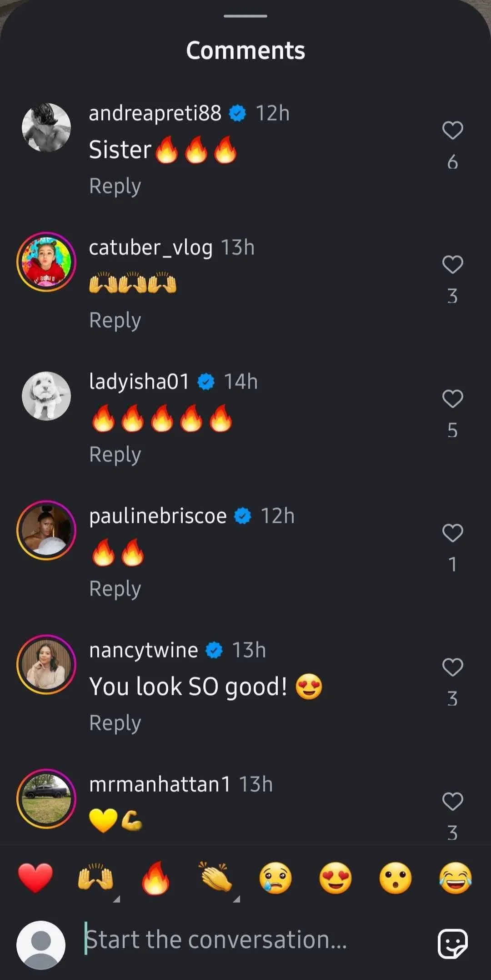Viewport: 491px width, 980px height.
Task: Insert heart-eyes emoji from quick bar
Action: [x=336, y=878]
